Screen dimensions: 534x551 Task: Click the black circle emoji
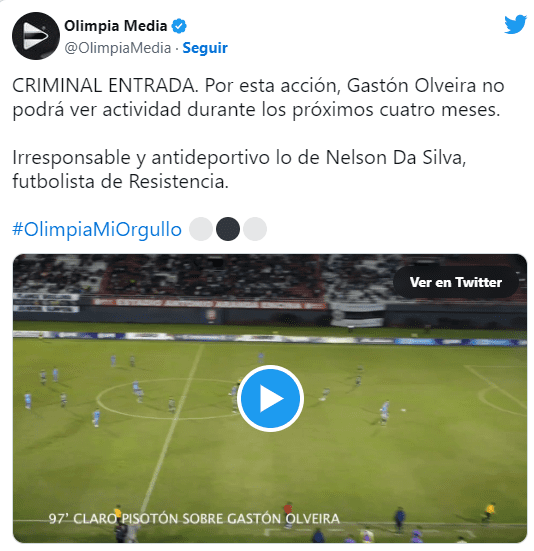pos(228,229)
